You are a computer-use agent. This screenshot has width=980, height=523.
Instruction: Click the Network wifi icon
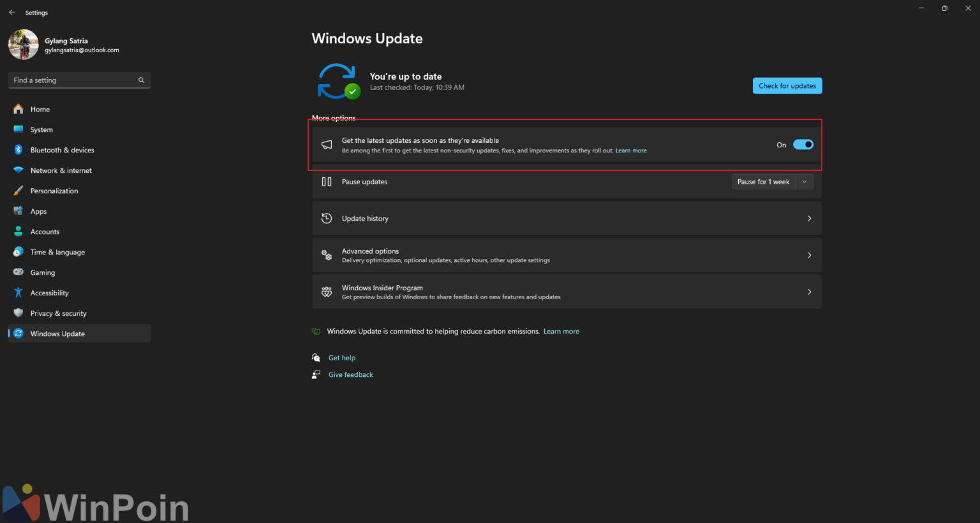coord(19,170)
